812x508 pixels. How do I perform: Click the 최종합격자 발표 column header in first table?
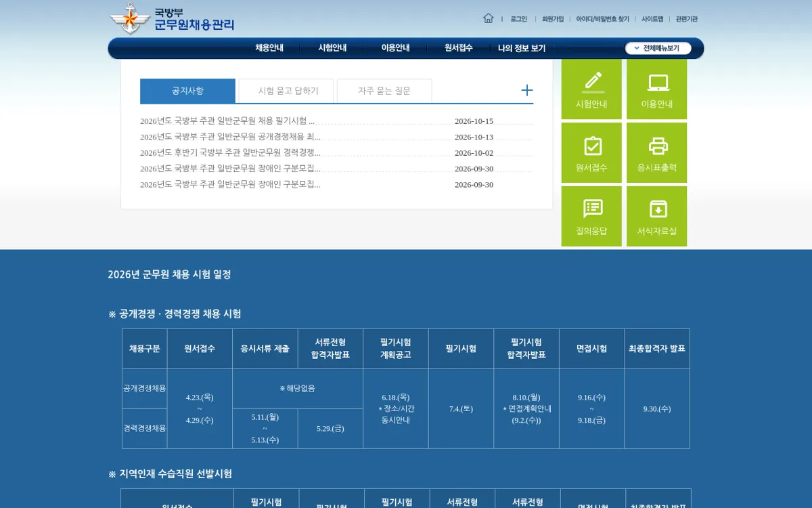tap(657, 348)
